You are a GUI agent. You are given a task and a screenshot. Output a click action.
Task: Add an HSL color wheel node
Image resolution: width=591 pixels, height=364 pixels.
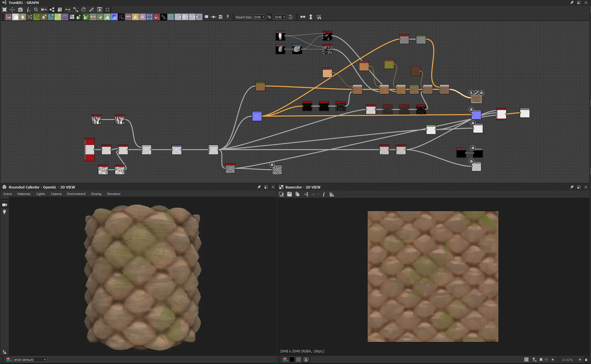coord(114,17)
